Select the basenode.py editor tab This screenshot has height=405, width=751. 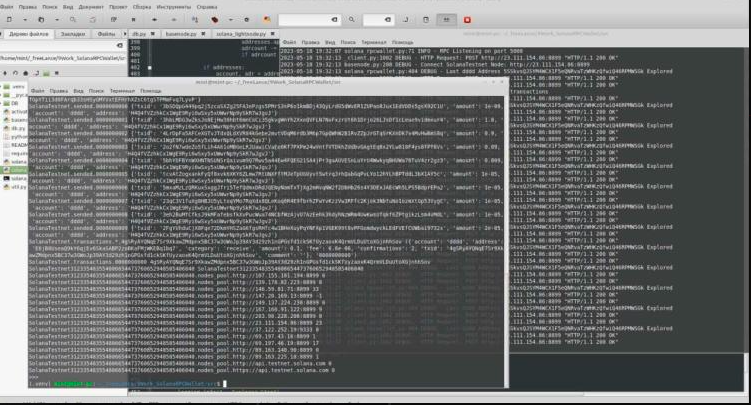click(181, 34)
